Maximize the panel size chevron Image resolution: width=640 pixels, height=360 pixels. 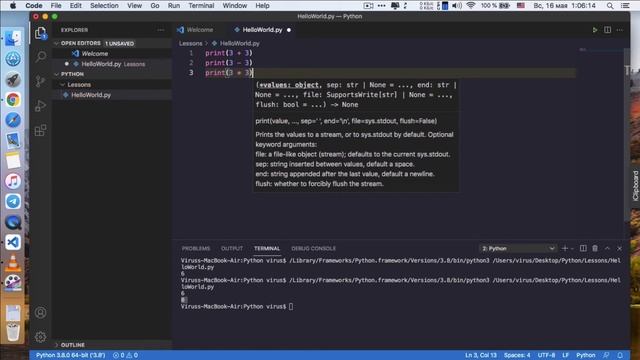607,248
